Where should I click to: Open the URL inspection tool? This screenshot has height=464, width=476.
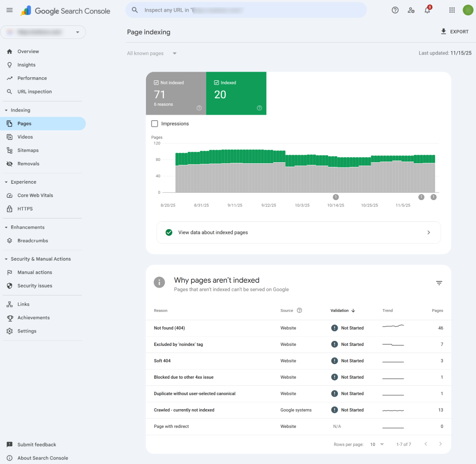pyautogui.click(x=34, y=92)
